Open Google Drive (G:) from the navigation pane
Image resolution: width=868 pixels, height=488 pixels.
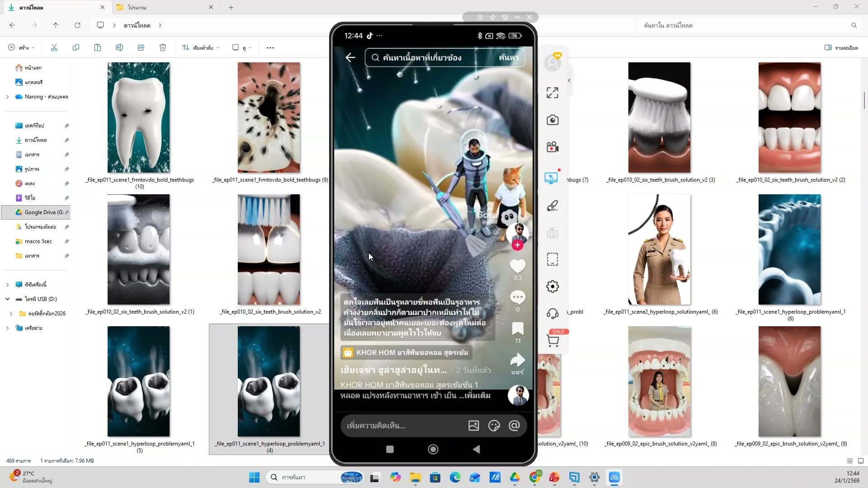click(x=43, y=212)
